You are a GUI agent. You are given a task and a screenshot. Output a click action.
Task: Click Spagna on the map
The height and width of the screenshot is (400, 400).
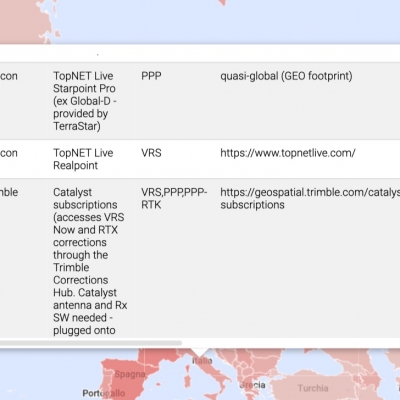coord(130,374)
